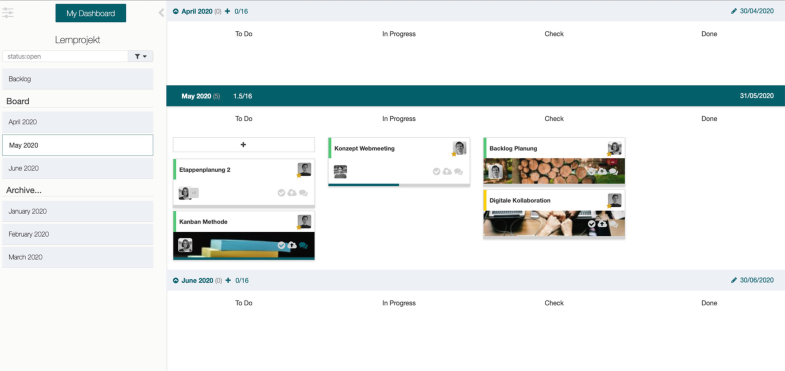This screenshot has width=785, height=371.
Task: Open the comments bubble on the Kanban Methode card
Action: tap(303, 245)
